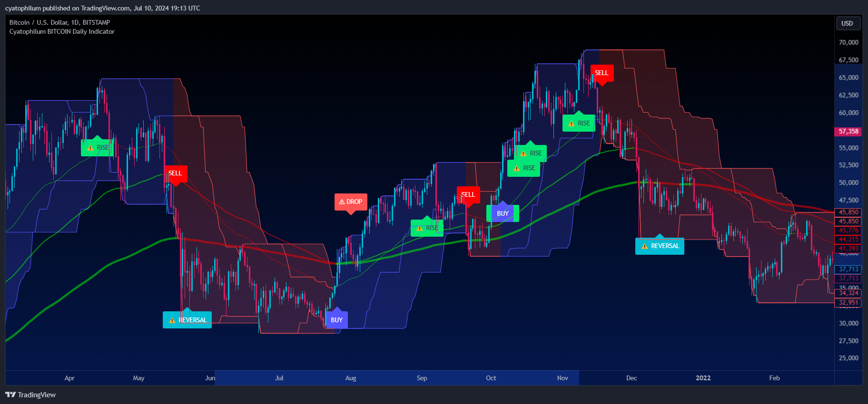Click the warning icon in November RISE label
Screen dimensions: 868x404
pyautogui.click(x=572, y=124)
